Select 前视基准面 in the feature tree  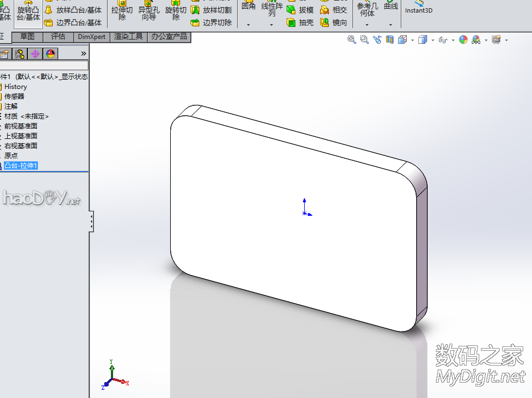(21, 126)
